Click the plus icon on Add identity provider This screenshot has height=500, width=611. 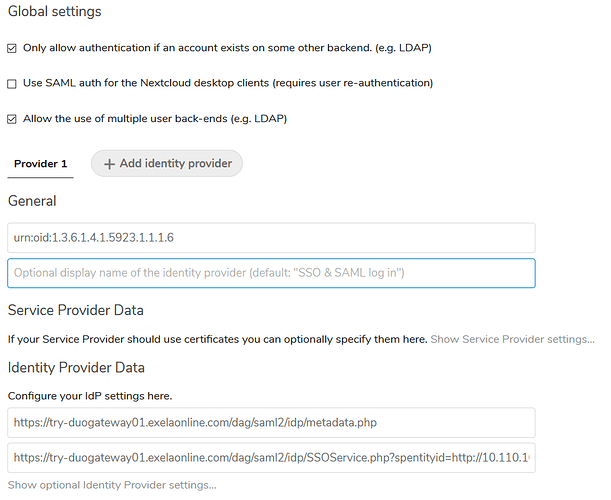click(109, 164)
